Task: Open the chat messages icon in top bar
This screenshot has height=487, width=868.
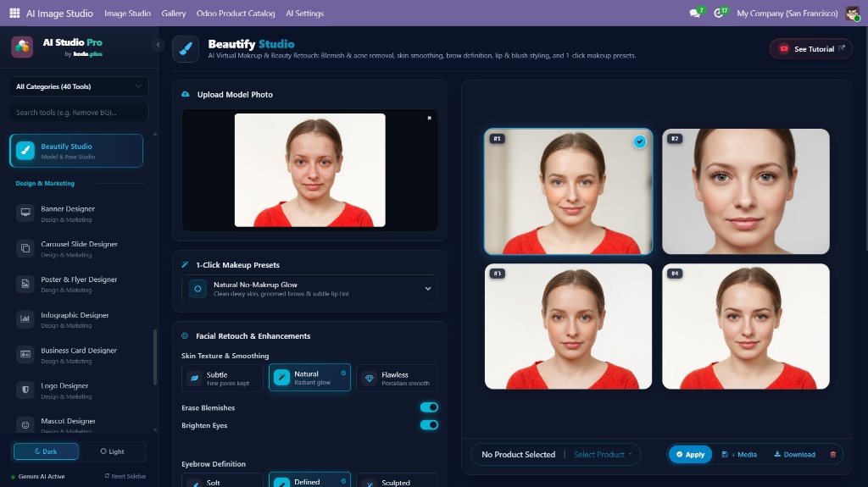Action: (695, 13)
